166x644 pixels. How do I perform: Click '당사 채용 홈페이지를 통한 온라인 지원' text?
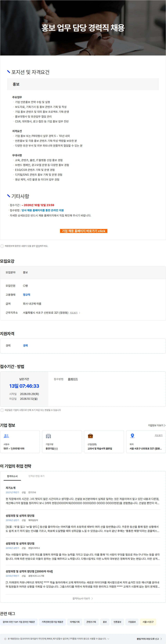click(43, 210)
